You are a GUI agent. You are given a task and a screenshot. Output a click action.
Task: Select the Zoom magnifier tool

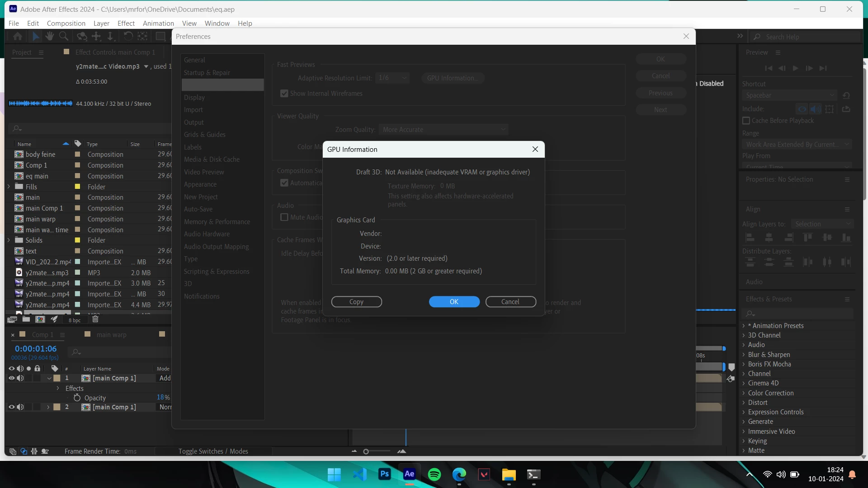64,36
